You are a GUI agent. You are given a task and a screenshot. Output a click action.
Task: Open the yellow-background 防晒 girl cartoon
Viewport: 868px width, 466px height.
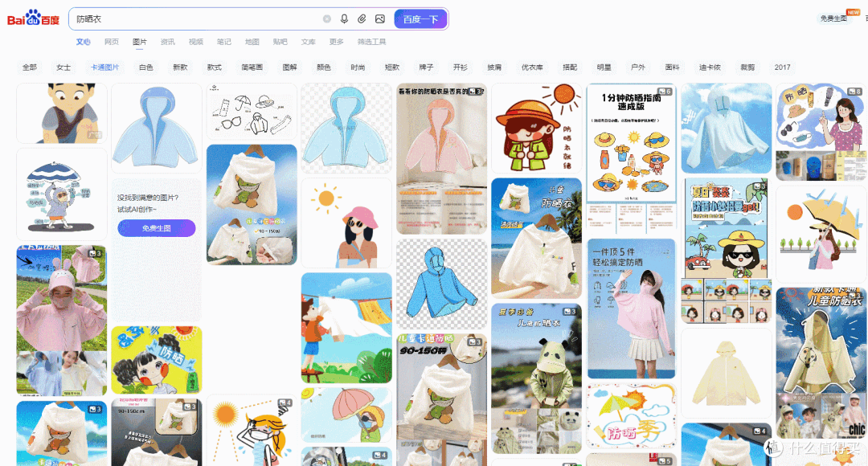click(157, 360)
